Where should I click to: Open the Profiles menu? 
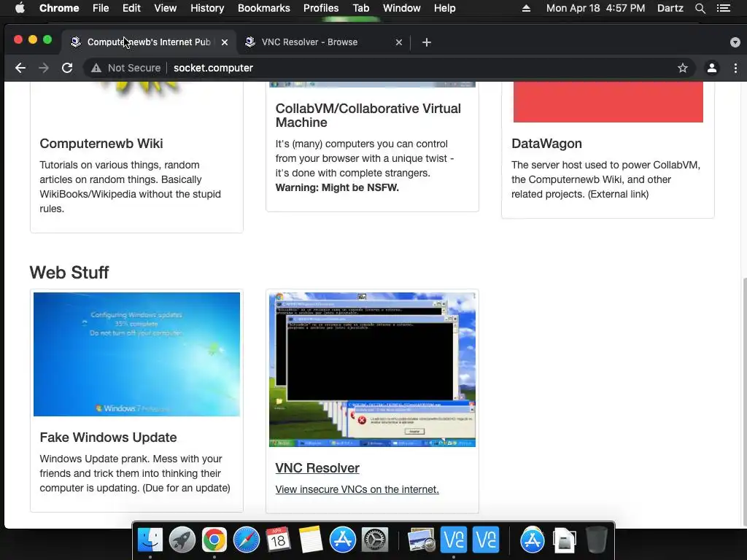coord(321,8)
